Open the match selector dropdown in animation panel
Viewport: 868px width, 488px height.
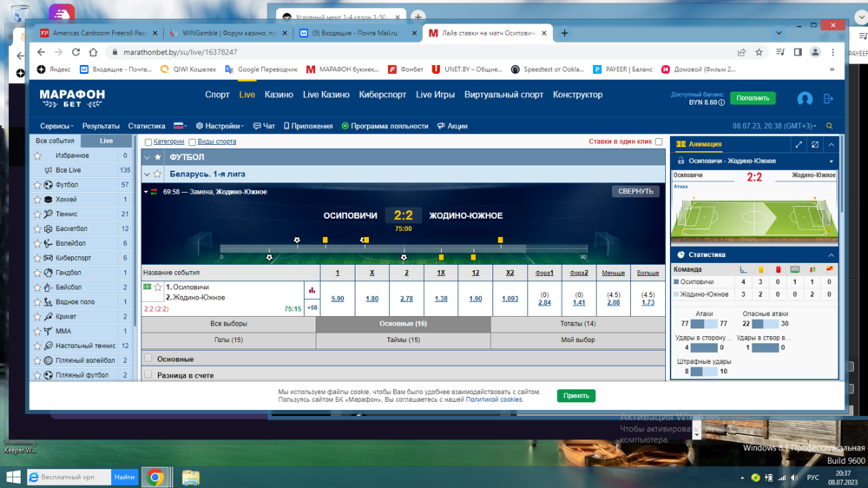(x=831, y=162)
